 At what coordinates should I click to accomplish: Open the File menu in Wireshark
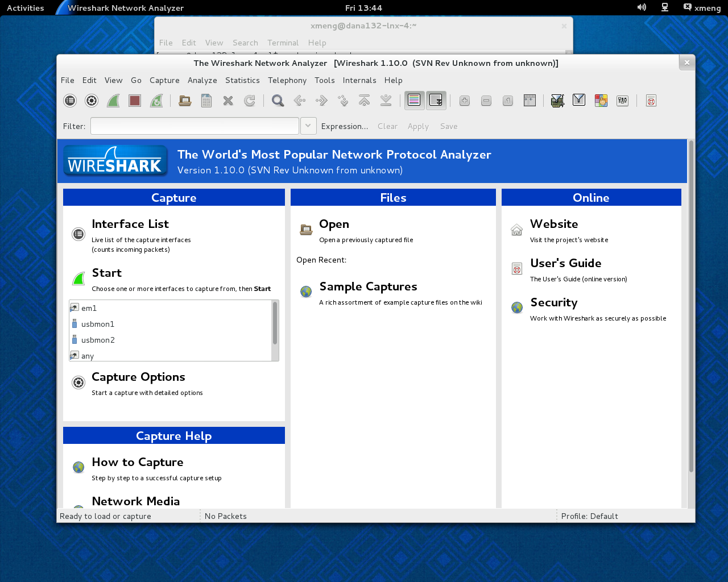point(68,80)
